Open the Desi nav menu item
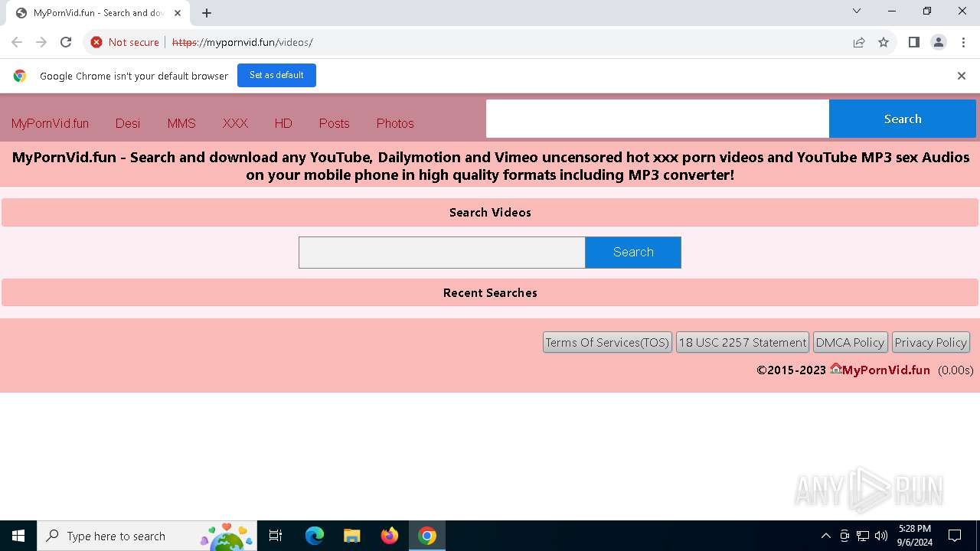Screen dimensions: 980x551 128,123
